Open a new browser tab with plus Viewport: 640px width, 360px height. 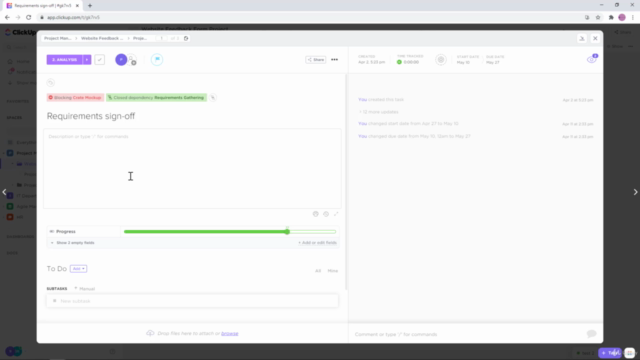click(x=90, y=6)
